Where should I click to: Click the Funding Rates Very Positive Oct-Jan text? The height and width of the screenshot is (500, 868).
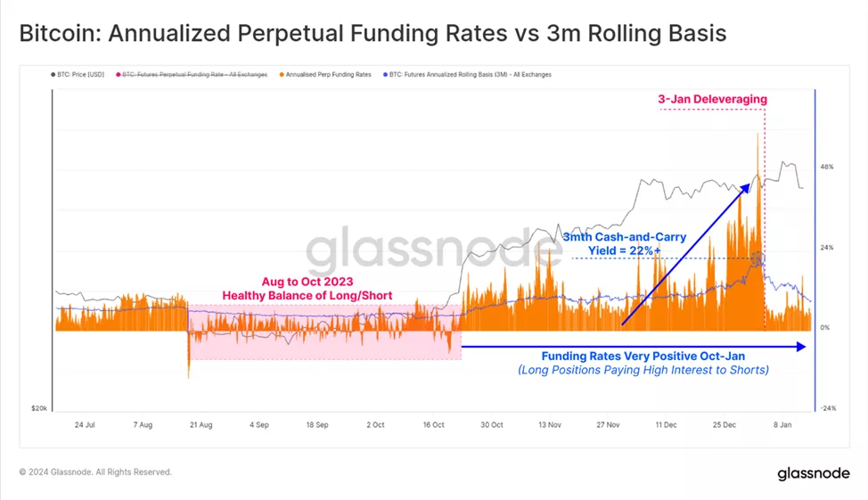(x=643, y=355)
